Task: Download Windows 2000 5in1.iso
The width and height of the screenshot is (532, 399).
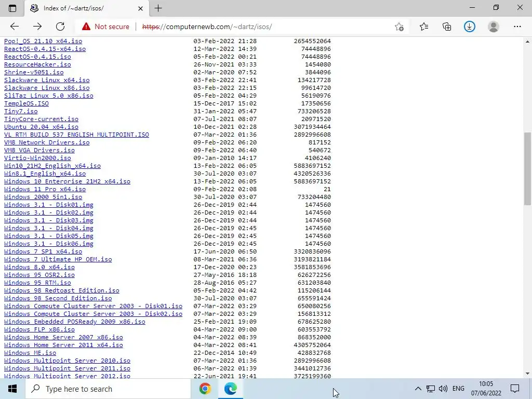Action: point(43,197)
